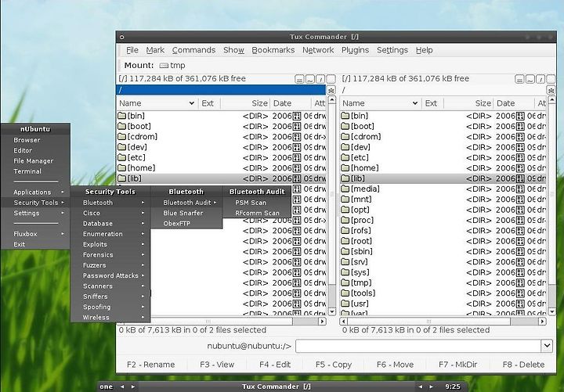564x392 pixels.
Task: Open the Commands menu
Action: pos(193,50)
